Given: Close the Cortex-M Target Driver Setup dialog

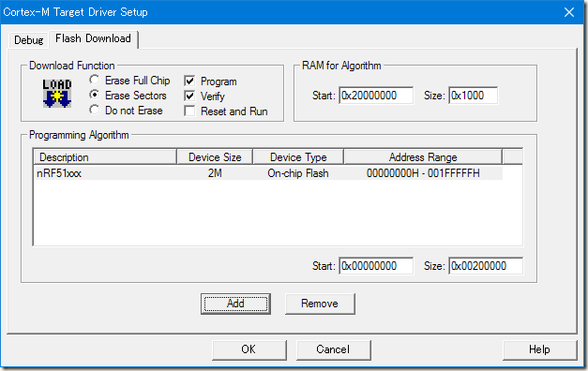Looking at the screenshot, I should point(569,12).
